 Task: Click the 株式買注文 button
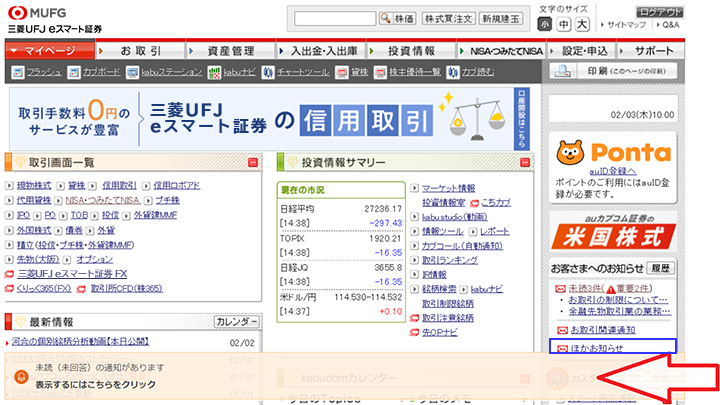[x=448, y=18]
